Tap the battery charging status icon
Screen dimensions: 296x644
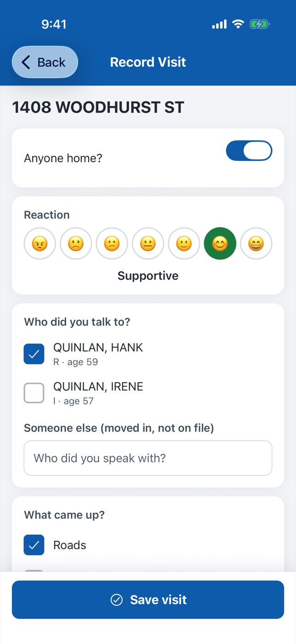coord(260,24)
